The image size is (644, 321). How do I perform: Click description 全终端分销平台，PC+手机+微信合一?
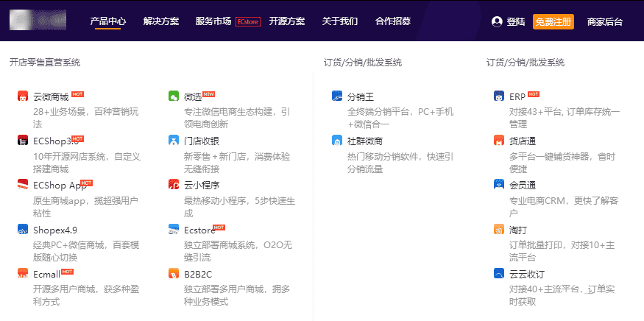[400, 118]
